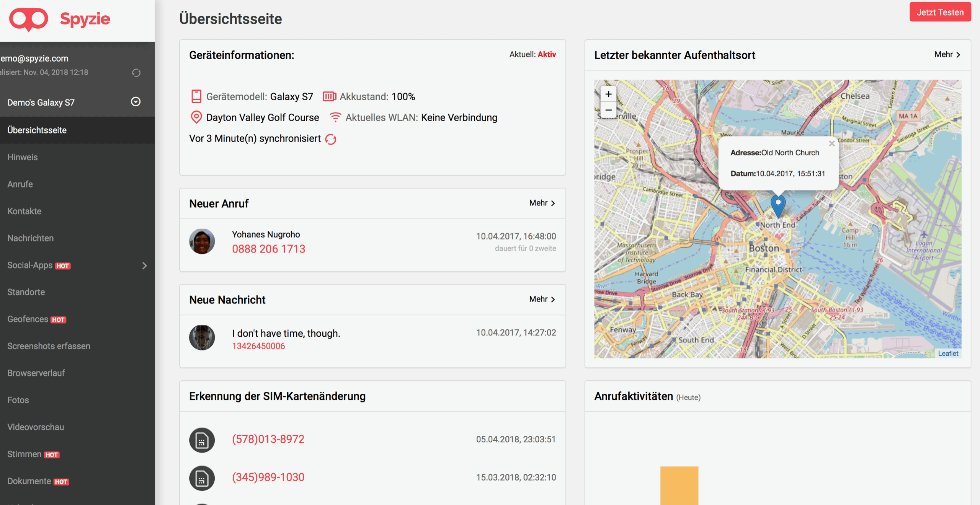Click the HOT badge beside Stimmen
Image resolution: width=980 pixels, height=505 pixels.
[x=52, y=455]
